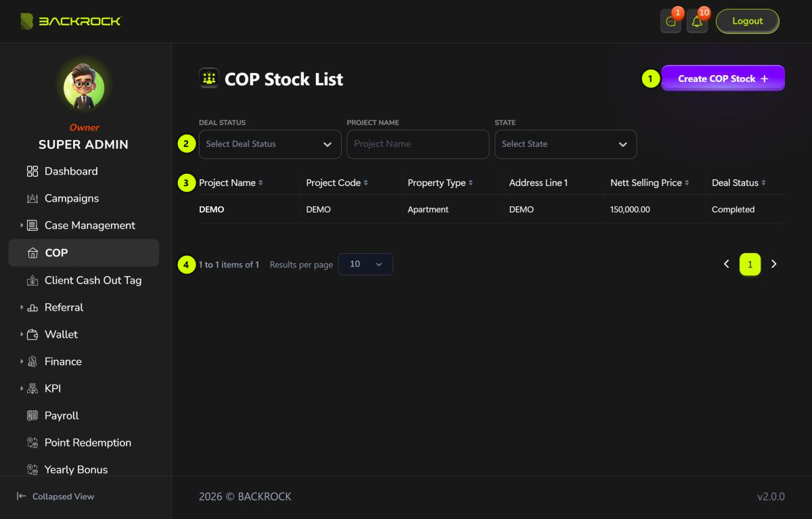
Task: Click the Apartment property type cell
Action: (x=428, y=210)
